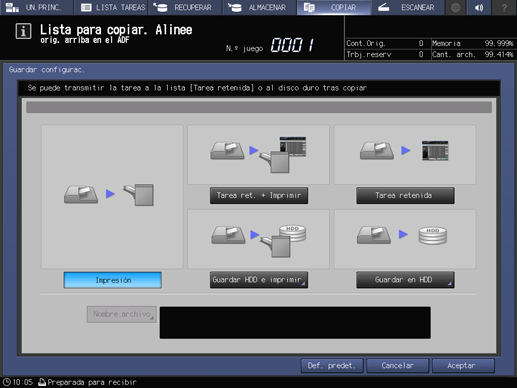517x388 pixels.
Task: Select the Impresión output mode
Action: [x=113, y=280]
